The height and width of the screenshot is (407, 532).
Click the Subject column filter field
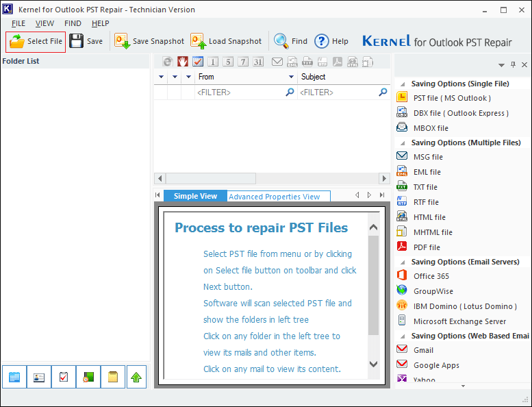point(344,92)
